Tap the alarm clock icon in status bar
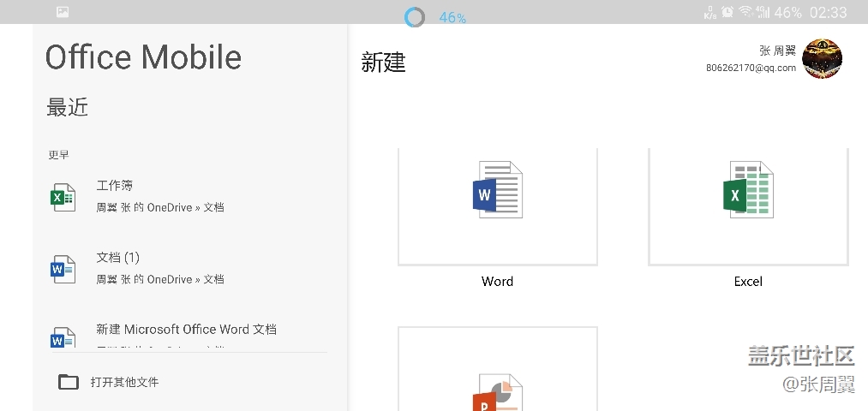 727,12
